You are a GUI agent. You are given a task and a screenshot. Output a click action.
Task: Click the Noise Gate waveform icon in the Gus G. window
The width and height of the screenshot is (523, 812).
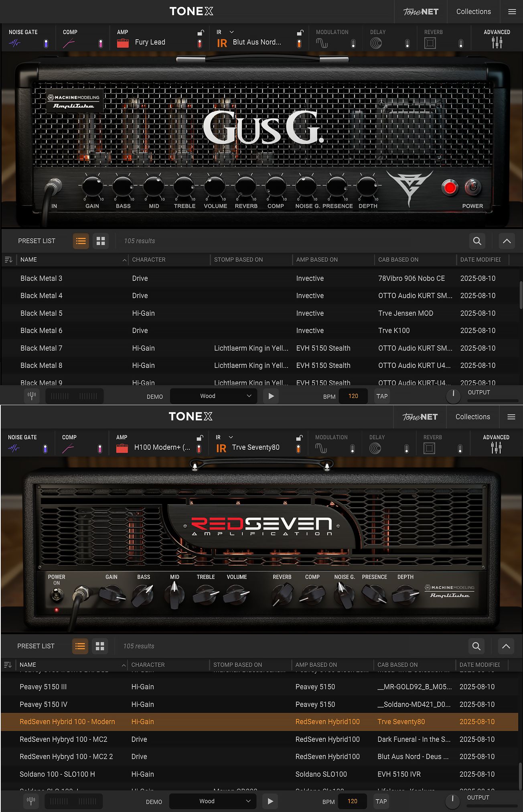(15, 43)
